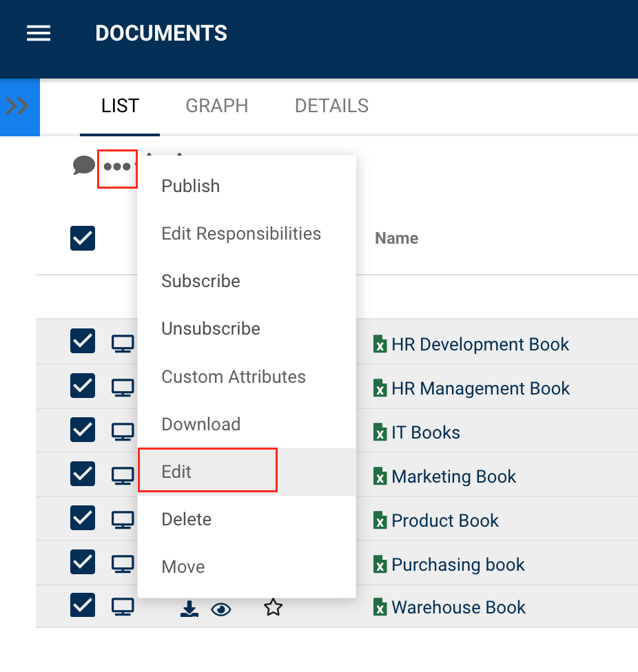Screen dimensions: 638x672
Task: Click the three-dots more actions button
Action: pyautogui.click(x=117, y=167)
